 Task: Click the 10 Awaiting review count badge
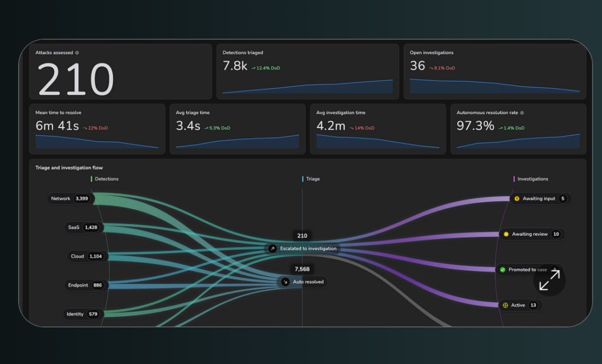click(x=556, y=234)
